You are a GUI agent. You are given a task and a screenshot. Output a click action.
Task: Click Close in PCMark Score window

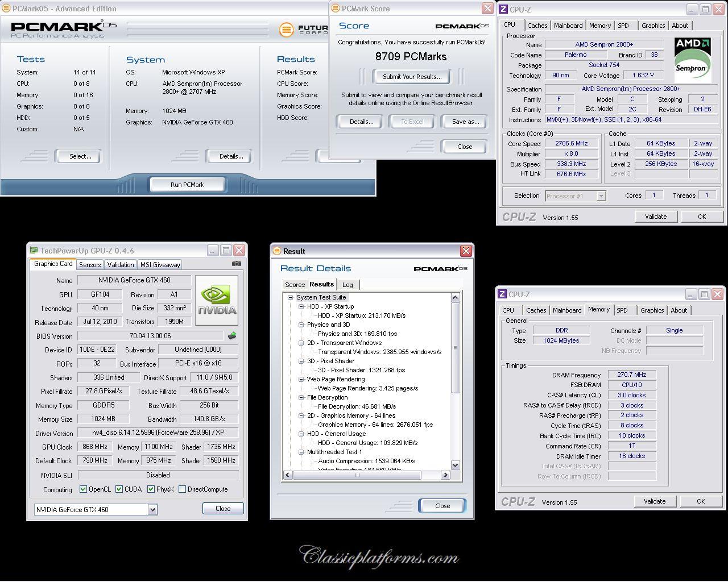tap(465, 147)
